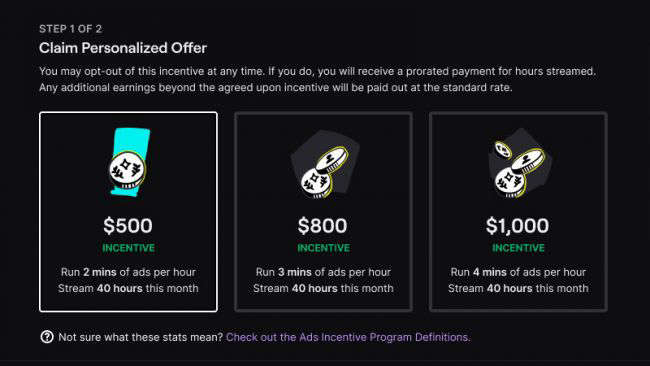Screen dimensions: 650x366
Task: Click the Claim Personalized Offer heading
Action: coord(123,48)
